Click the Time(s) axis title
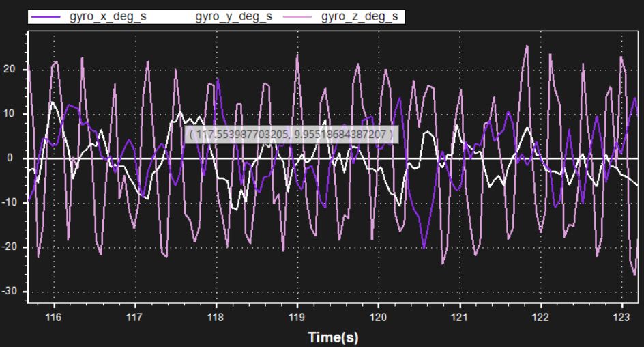The height and width of the screenshot is (347, 644). point(333,337)
